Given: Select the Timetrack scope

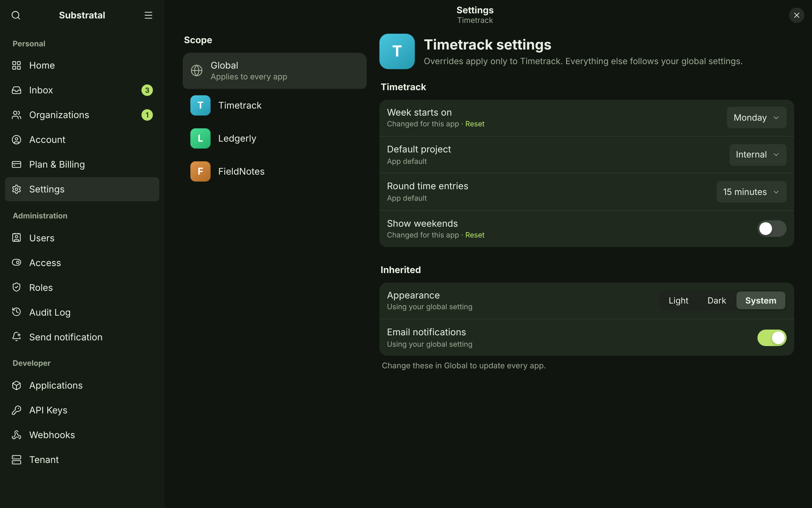Looking at the screenshot, I should (x=274, y=105).
